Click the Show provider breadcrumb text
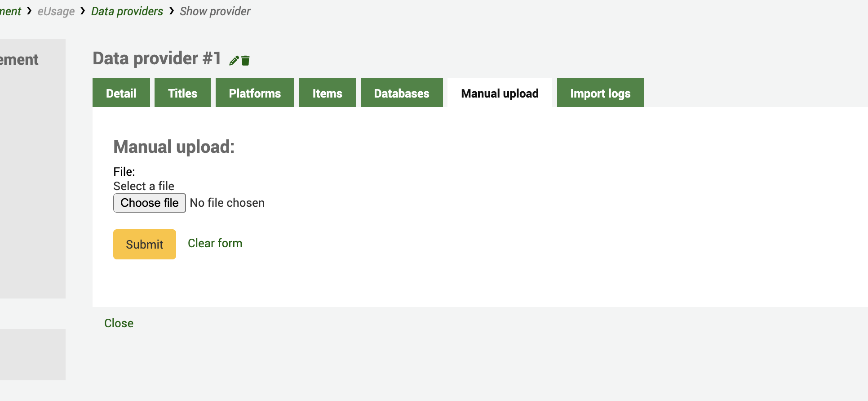The image size is (868, 401). tap(215, 11)
